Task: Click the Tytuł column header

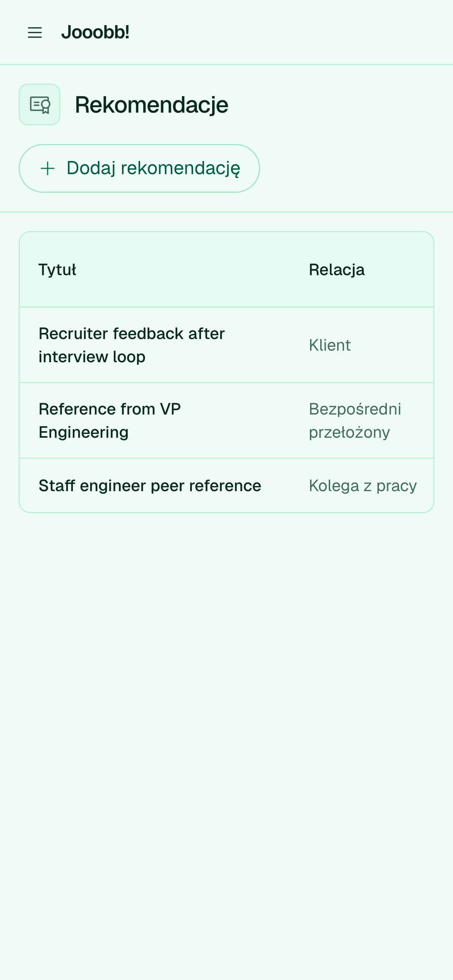Action: coord(58,269)
